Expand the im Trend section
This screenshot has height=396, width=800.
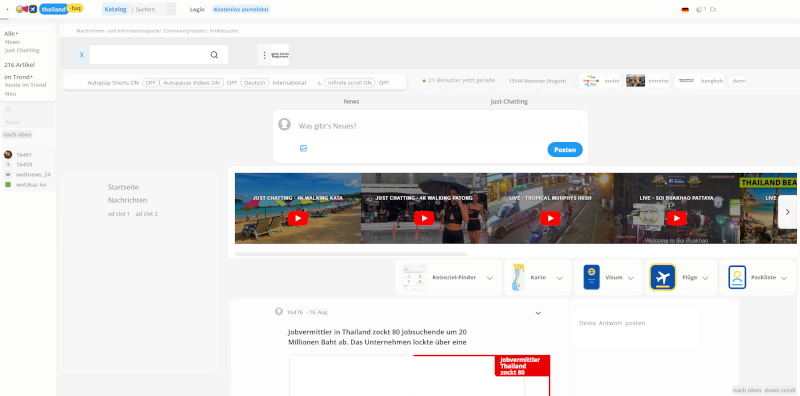[18, 77]
